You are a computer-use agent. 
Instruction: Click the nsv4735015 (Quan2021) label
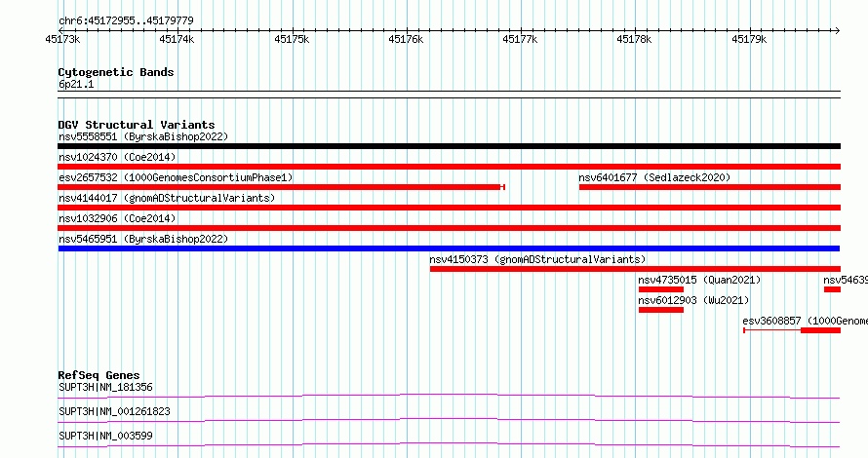pyautogui.click(x=699, y=280)
